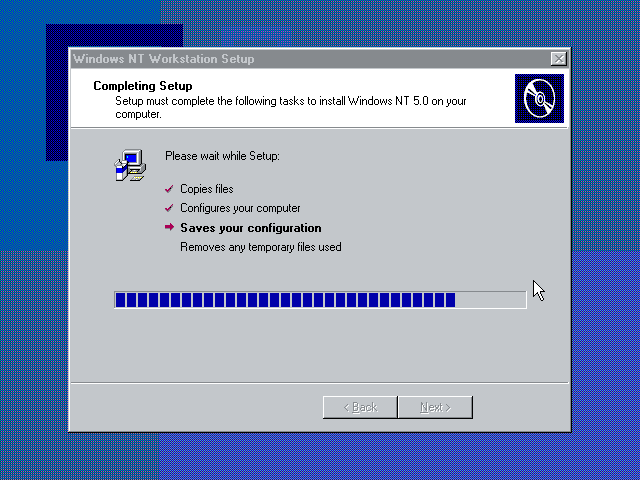Click the 'Configures your computer' task text
The image size is (640, 480).
[x=240, y=208]
